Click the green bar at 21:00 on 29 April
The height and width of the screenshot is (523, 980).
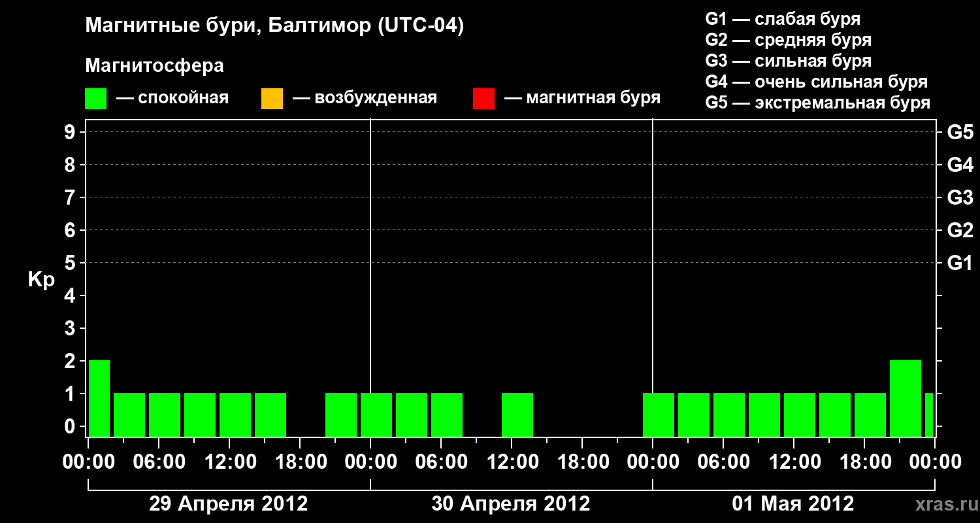341,414
